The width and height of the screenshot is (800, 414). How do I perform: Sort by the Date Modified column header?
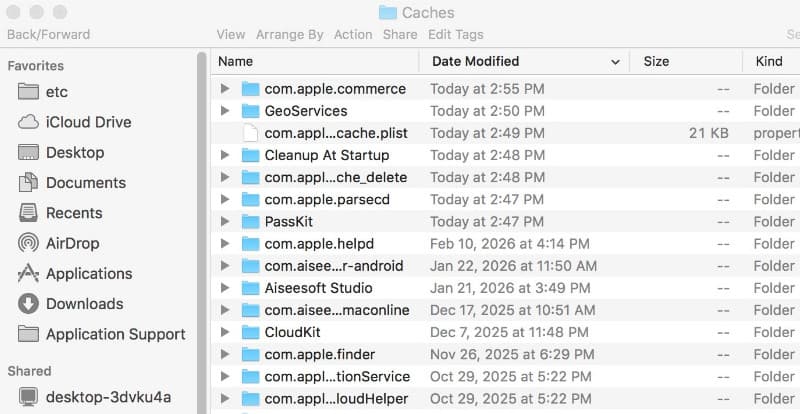[x=524, y=61]
